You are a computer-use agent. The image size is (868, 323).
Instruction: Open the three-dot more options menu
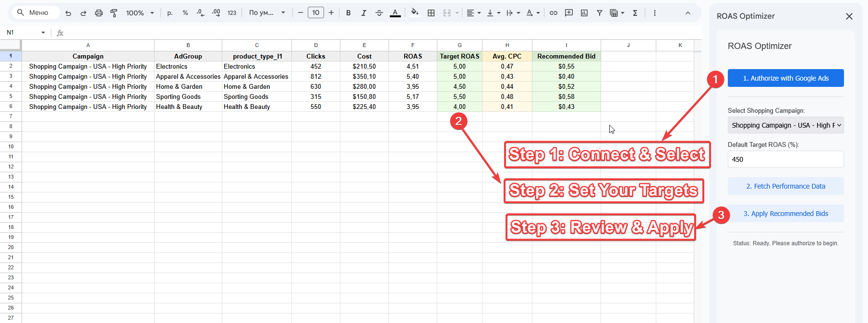[654, 13]
